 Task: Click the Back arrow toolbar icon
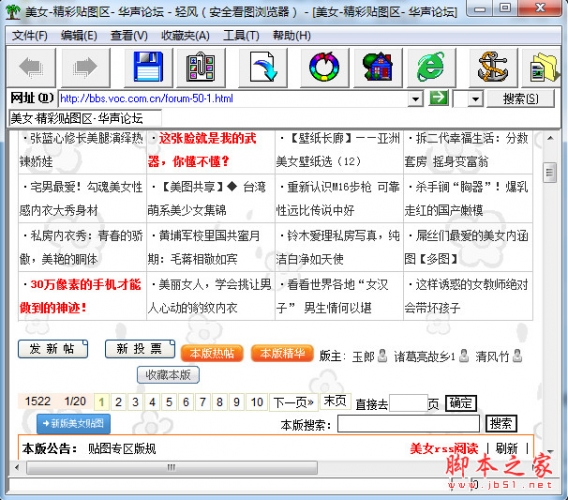coord(31,68)
